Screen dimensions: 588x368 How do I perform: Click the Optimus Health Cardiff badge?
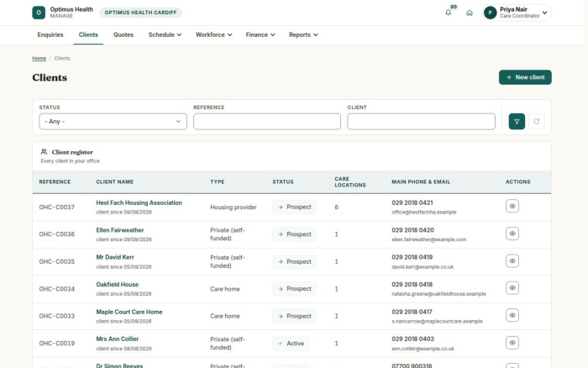pyautogui.click(x=140, y=13)
